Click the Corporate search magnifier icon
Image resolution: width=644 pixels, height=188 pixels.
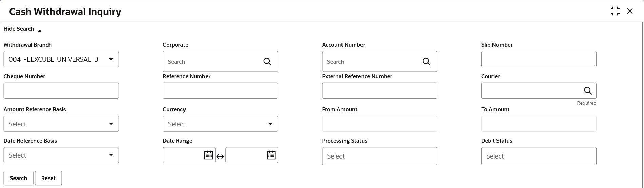[267, 62]
